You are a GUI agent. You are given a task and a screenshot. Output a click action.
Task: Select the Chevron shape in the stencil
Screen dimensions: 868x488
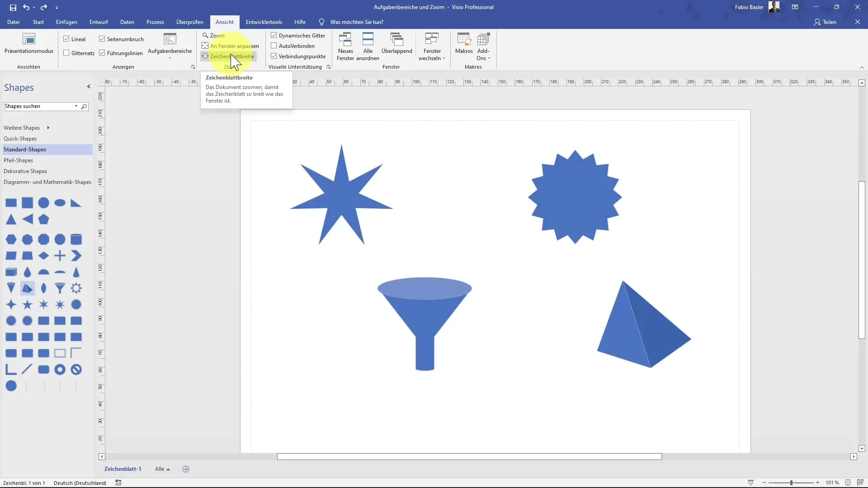(x=76, y=256)
